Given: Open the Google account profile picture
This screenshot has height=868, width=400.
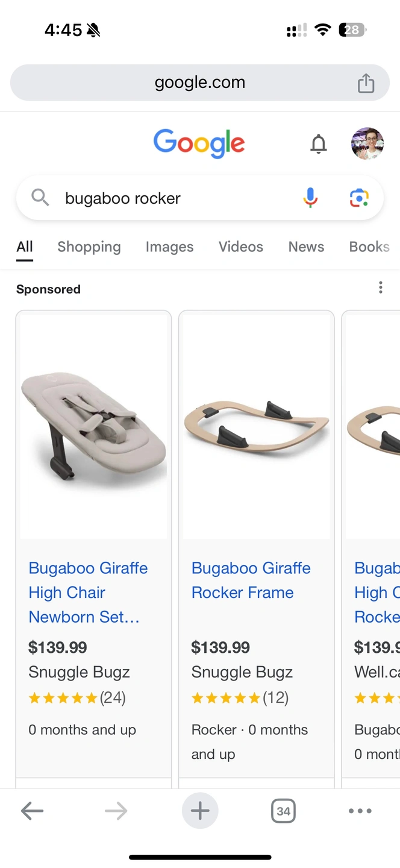Looking at the screenshot, I should [367, 143].
